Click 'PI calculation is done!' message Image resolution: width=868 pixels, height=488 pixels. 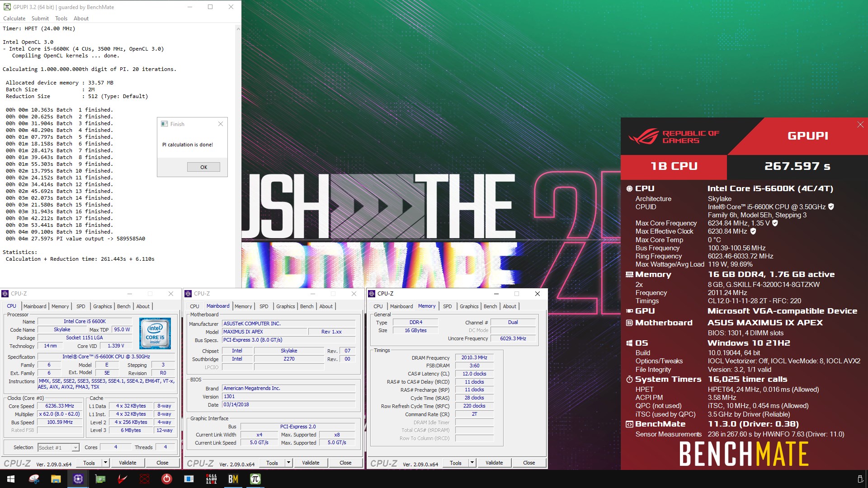coord(187,145)
